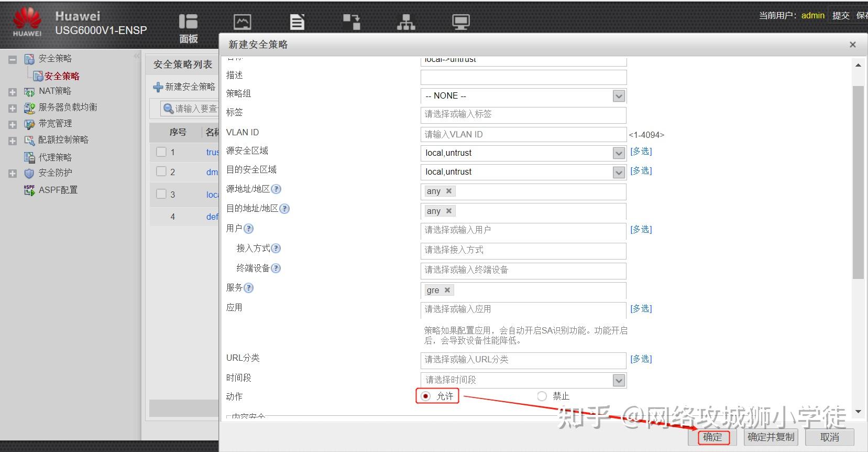The image size is (868, 452).
Task: Click 多选 link for 目的安全区域
Action: (x=641, y=171)
